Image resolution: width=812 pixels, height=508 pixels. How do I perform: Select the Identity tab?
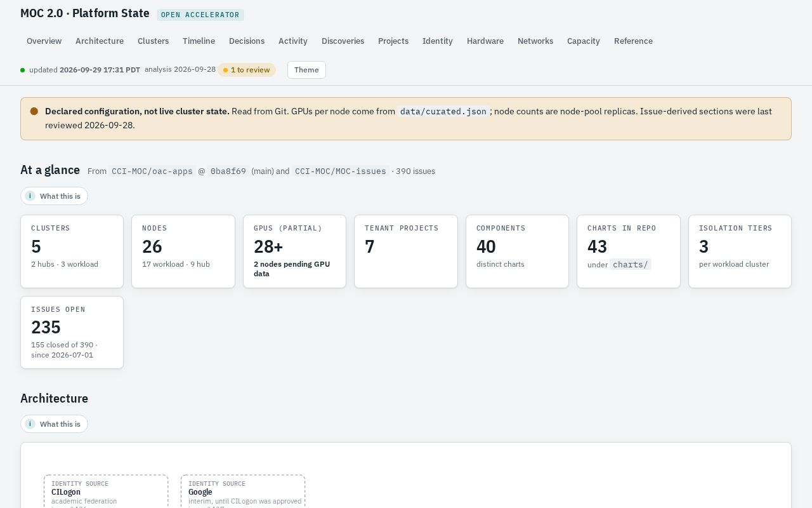point(438,41)
